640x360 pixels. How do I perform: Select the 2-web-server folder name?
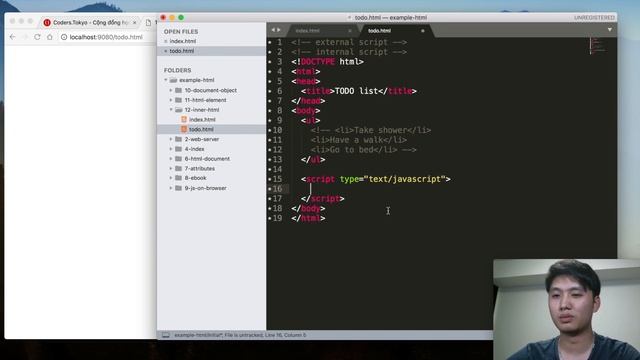pyautogui.click(x=202, y=139)
